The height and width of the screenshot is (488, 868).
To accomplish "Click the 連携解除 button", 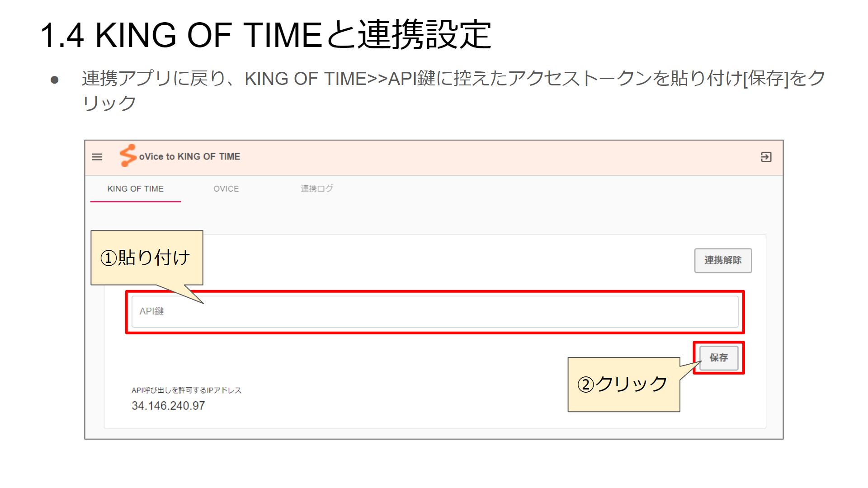I will point(723,260).
